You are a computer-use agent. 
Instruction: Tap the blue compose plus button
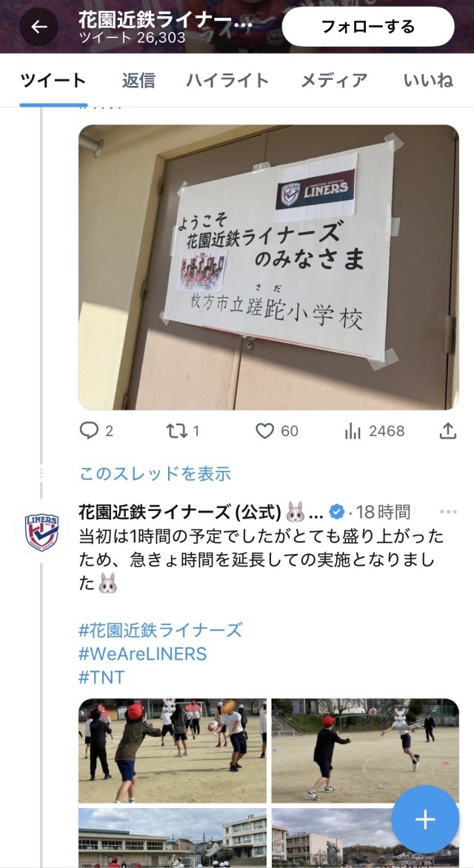pyautogui.click(x=425, y=818)
